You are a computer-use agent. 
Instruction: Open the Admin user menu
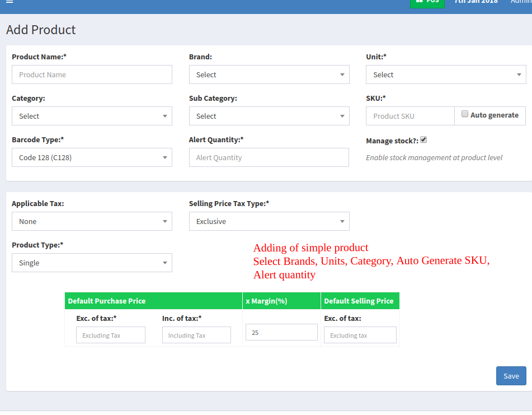click(520, 2)
